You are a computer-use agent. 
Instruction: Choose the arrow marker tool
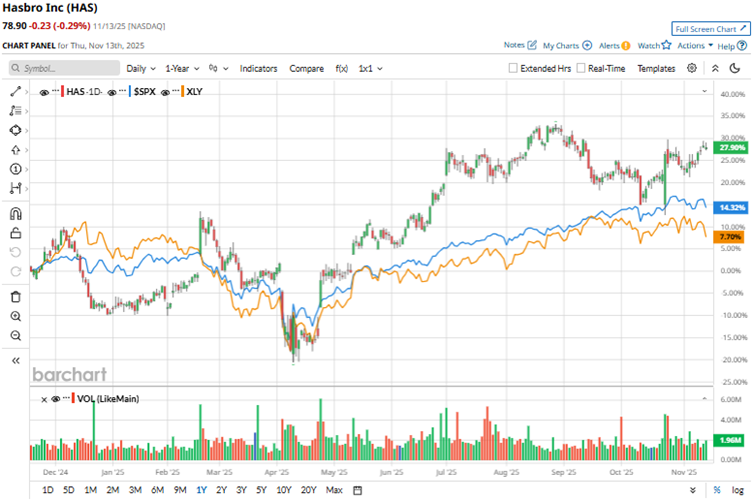pyautogui.click(x=15, y=150)
